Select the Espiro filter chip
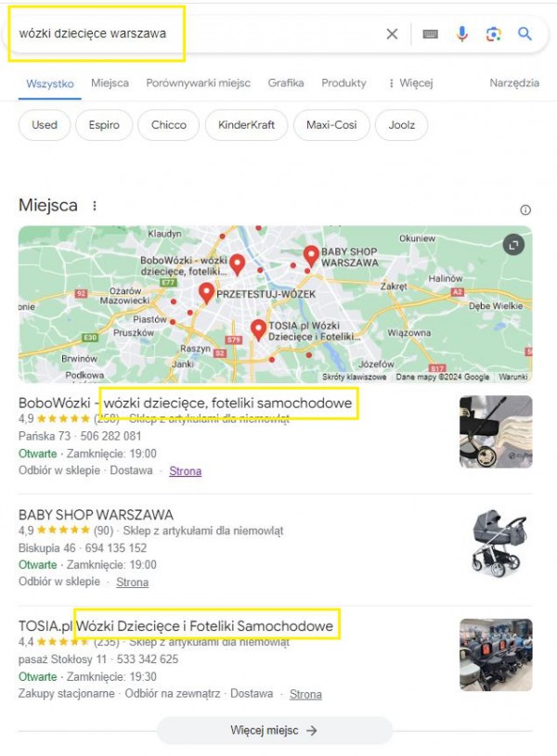 104,125
